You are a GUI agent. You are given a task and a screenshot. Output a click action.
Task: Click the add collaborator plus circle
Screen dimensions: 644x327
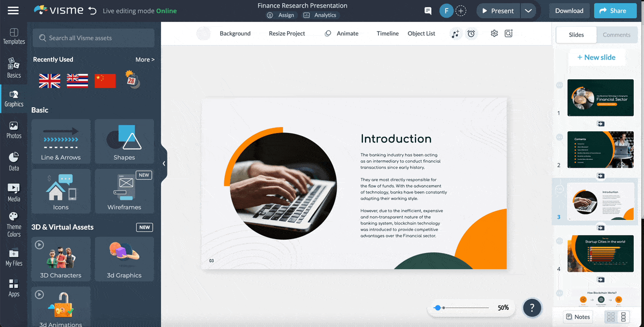click(x=461, y=11)
